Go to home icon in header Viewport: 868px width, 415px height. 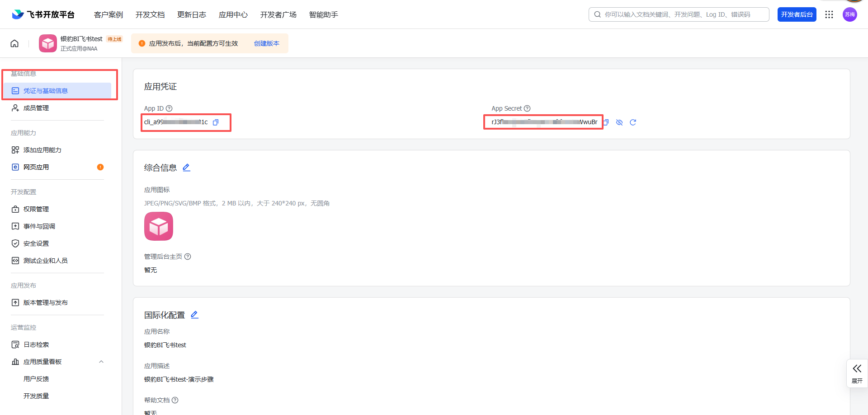(x=14, y=43)
